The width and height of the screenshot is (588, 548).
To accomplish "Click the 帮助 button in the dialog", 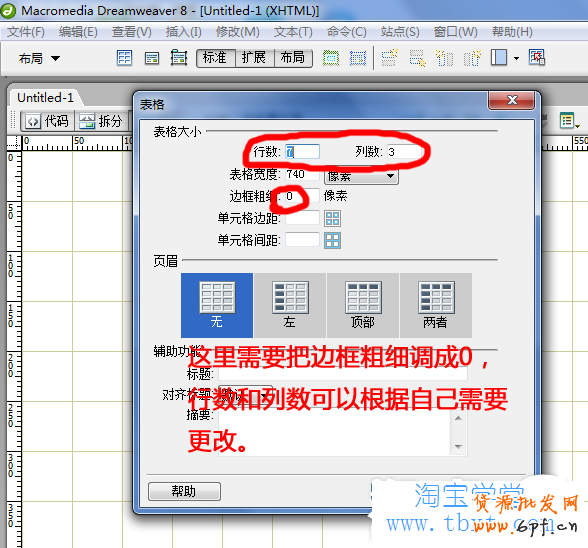I will pyautogui.click(x=184, y=491).
